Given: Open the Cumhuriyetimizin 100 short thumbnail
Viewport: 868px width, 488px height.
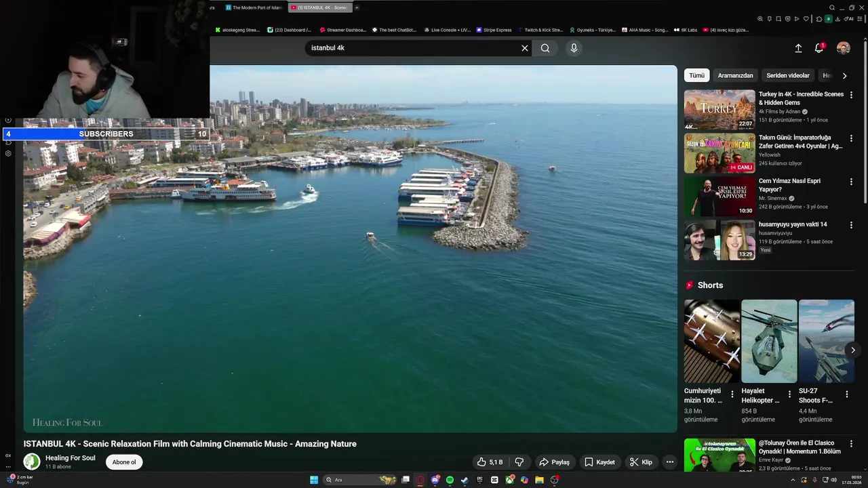Looking at the screenshot, I should coord(712,341).
